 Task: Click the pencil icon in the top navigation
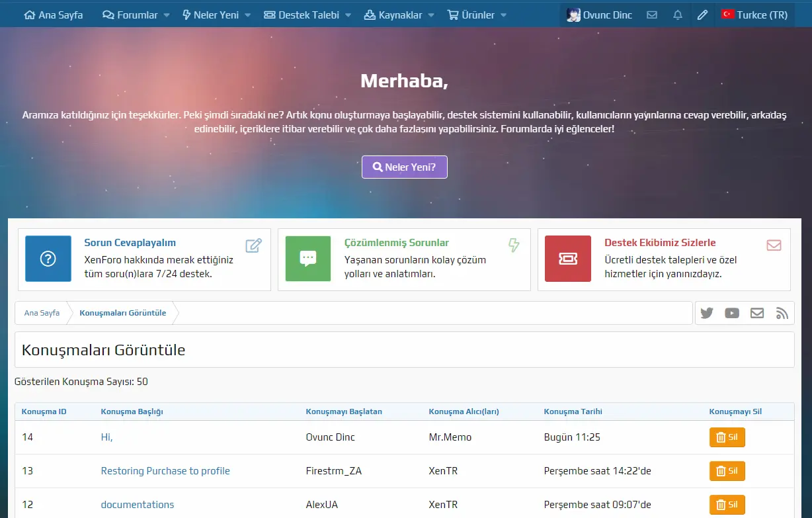pos(703,15)
